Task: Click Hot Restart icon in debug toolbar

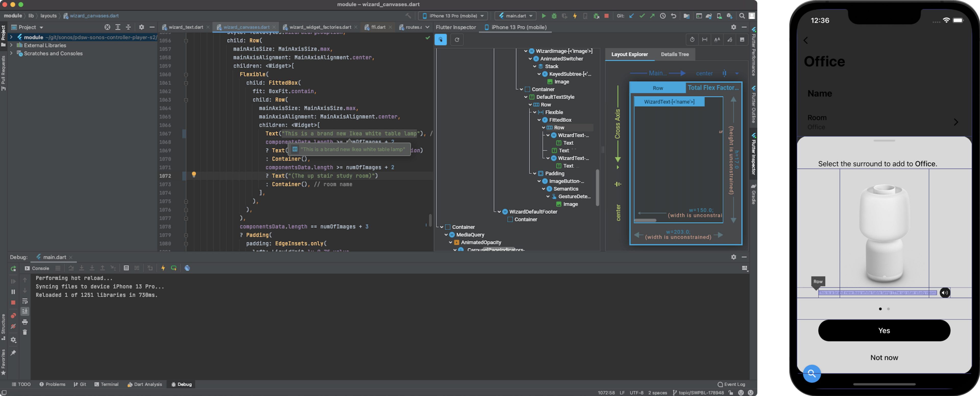Action: [174, 268]
